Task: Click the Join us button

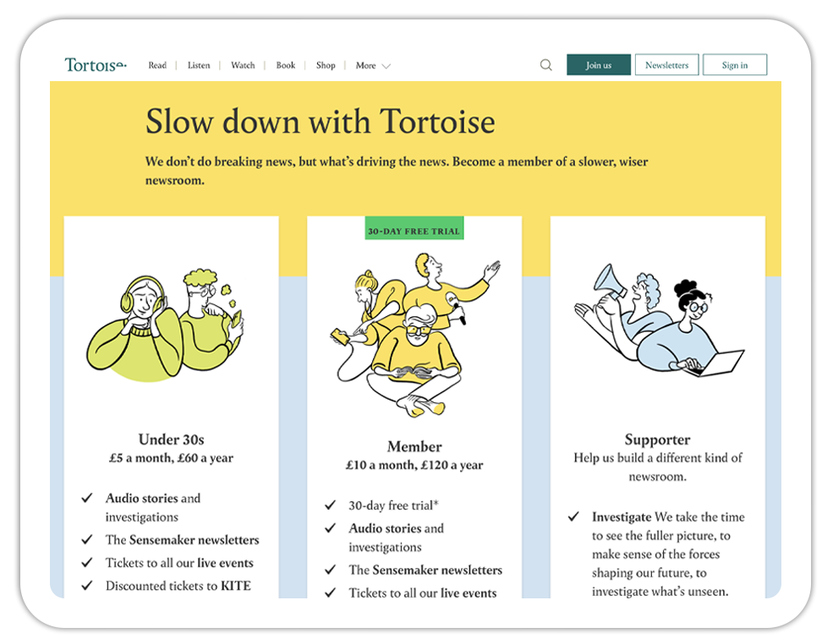Action: (x=599, y=65)
